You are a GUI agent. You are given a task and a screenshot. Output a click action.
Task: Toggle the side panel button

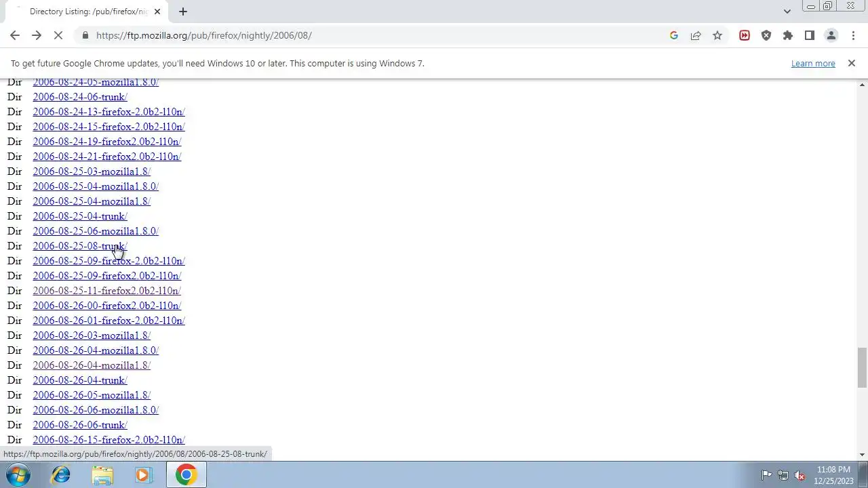coord(810,35)
